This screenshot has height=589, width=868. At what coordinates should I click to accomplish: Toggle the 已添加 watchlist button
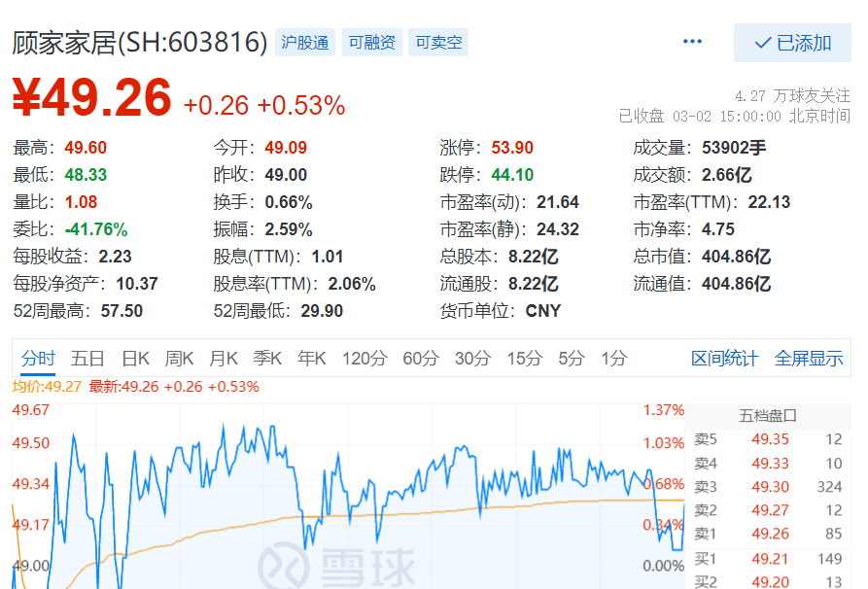(x=792, y=44)
